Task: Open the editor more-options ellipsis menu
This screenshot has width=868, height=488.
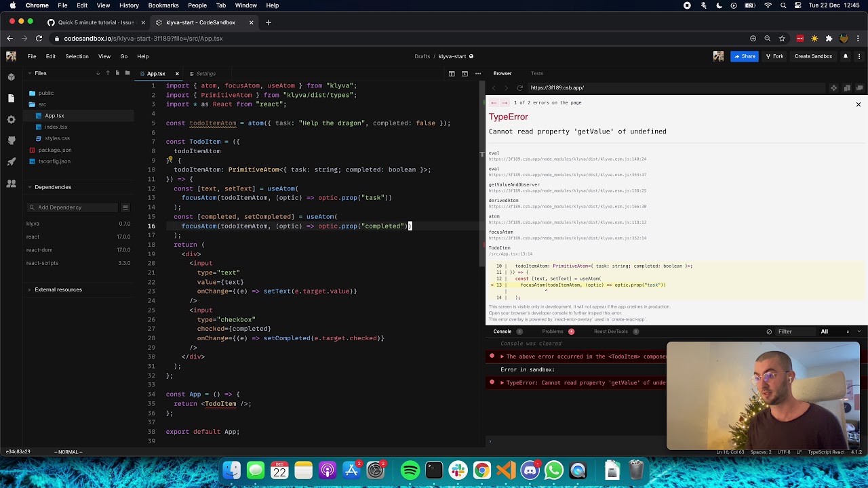Action: 478,73
